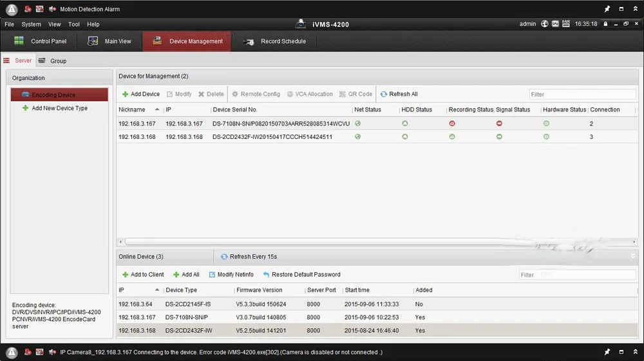Open Remote Config for the device
This screenshot has width=644, height=361.
coord(256,94)
